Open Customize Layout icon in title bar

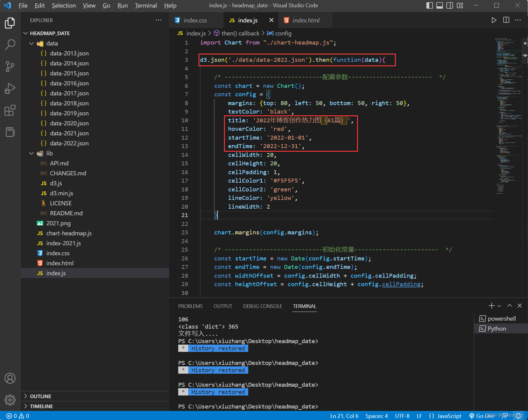460,5
